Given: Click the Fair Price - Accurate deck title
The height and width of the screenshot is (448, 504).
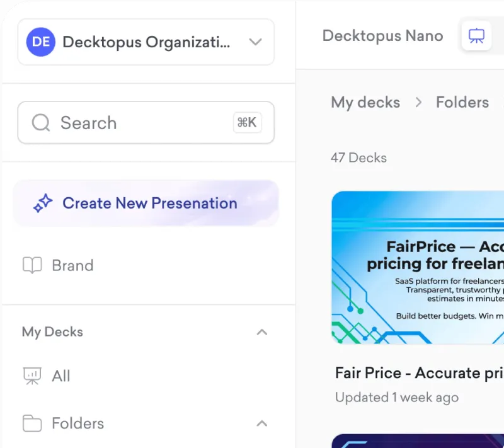Looking at the screenshot, I should tap(420, 373).
